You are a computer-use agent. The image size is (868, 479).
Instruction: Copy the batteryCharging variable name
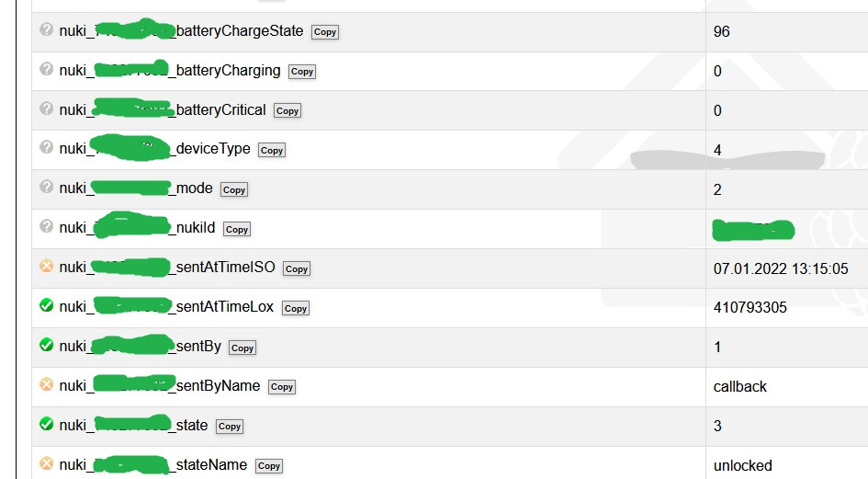(x=302, y=72)
